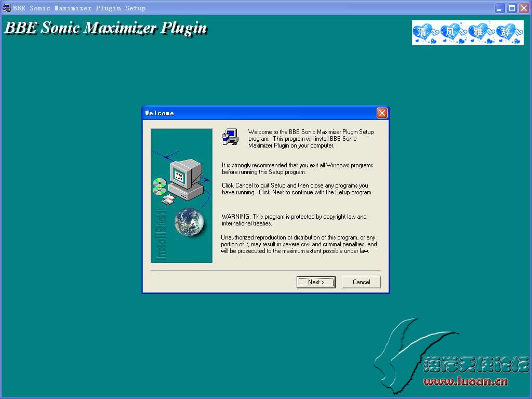
Task: Maximize the Setup main window
Action: 512,8
